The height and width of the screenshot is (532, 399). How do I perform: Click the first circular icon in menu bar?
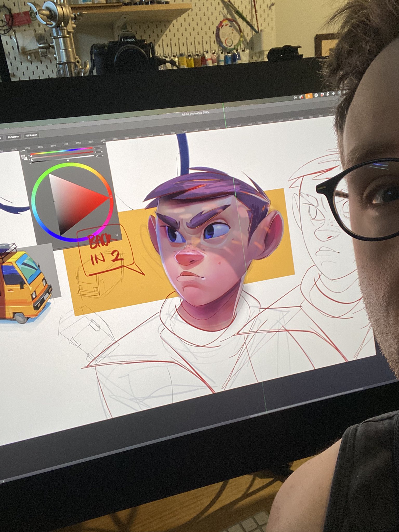coord(295,97)
